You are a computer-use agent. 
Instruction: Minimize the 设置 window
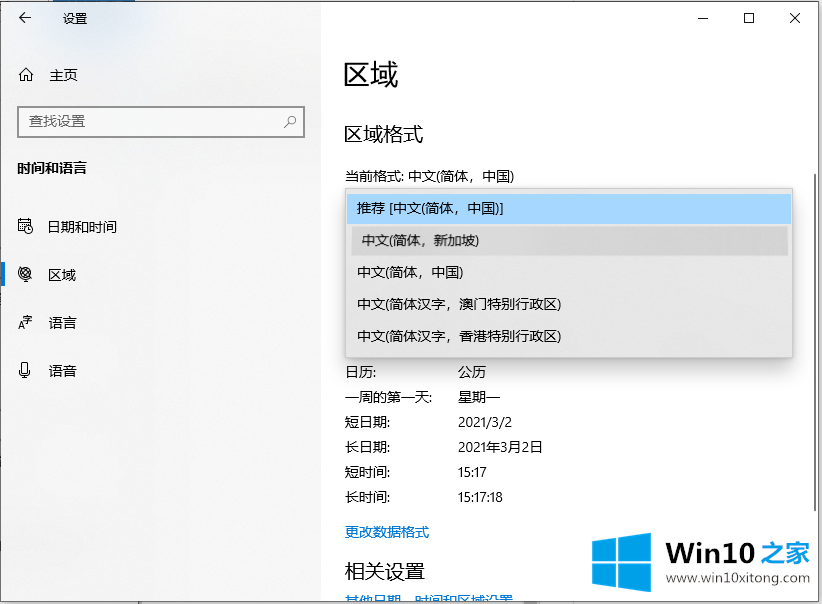pos(703,18)
